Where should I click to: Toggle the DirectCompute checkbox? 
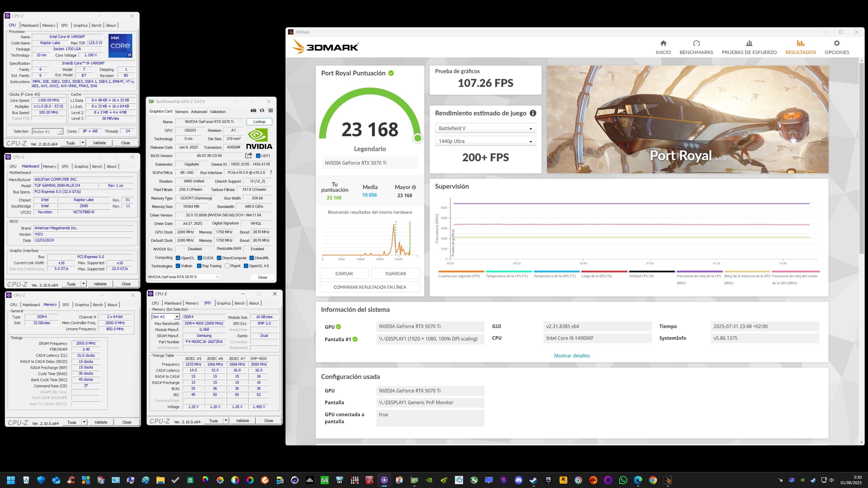tap(219, 258)
